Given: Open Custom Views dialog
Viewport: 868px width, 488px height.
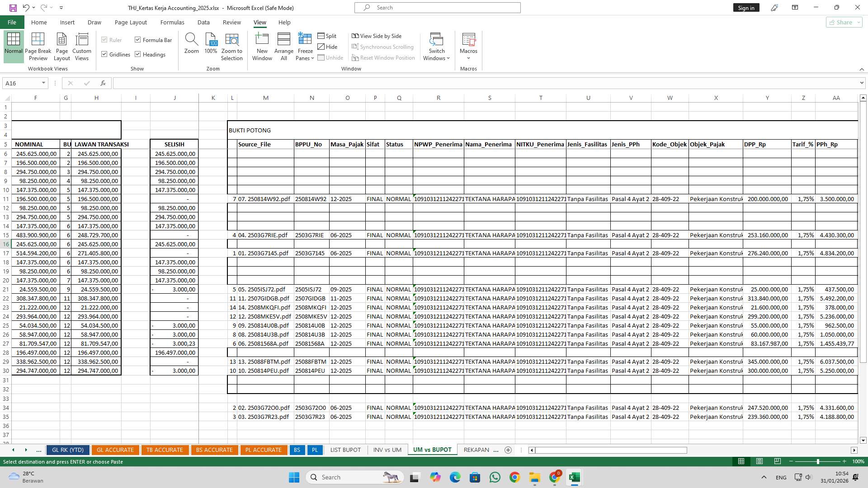Looking at the screenshot, I should point(82,45).
